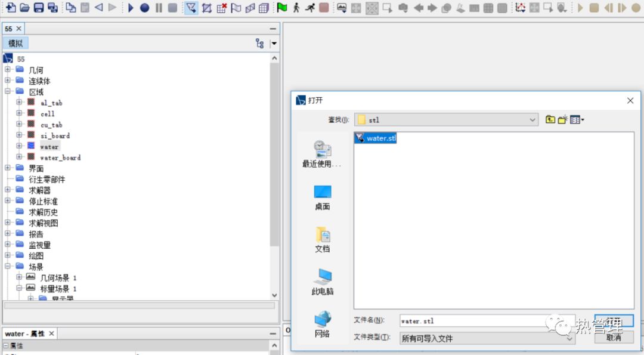Select 此电脑 in the places bar
644x355 pixels.
pyautogui.click(x=323, y=282)
